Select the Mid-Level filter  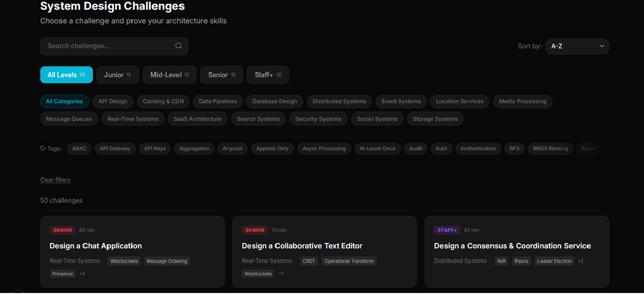169,75
